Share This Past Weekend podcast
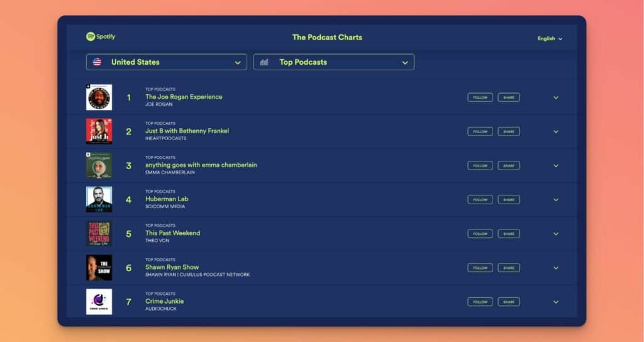 (x=509, y=234)
